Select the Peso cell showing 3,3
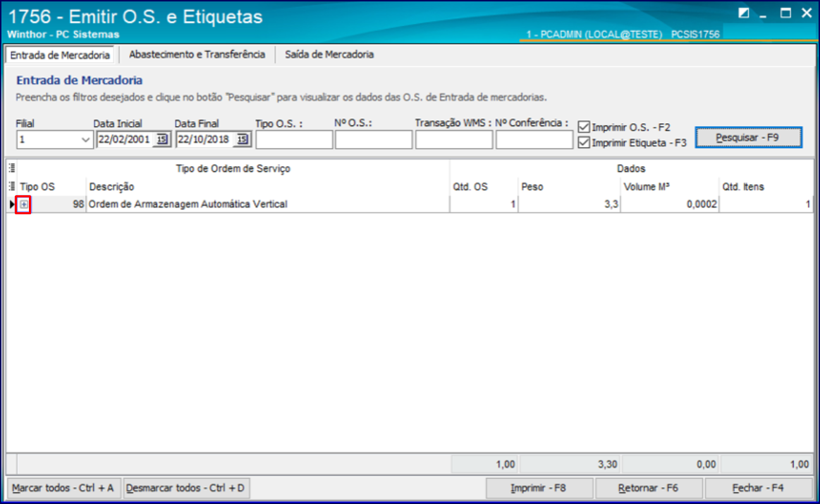Screen dimensions: 820x504 569,204
